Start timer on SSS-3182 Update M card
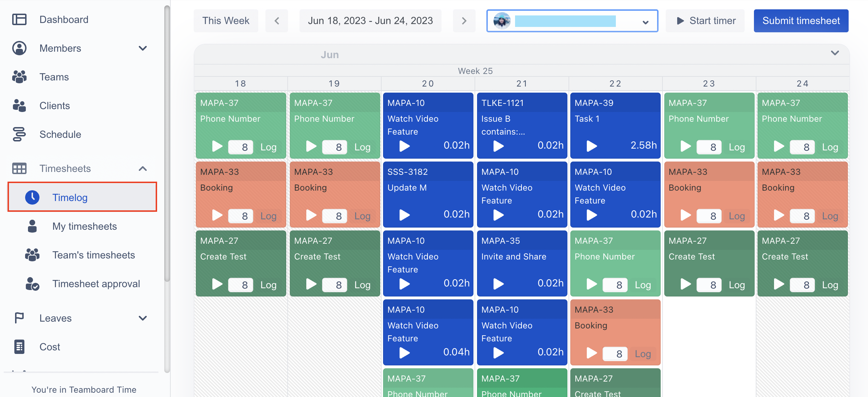 tap(405, 215)
